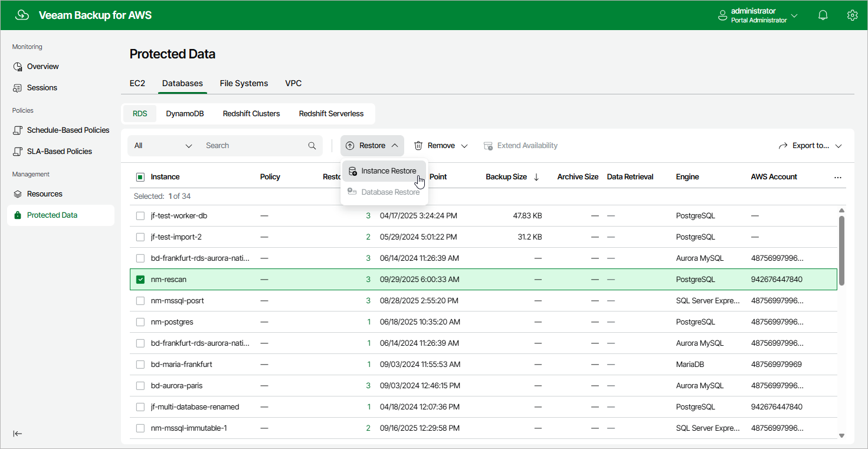Screen dimensions: 868x449
Task: Click the administrator user avatar icon
Action: click(x=722, y=15)
